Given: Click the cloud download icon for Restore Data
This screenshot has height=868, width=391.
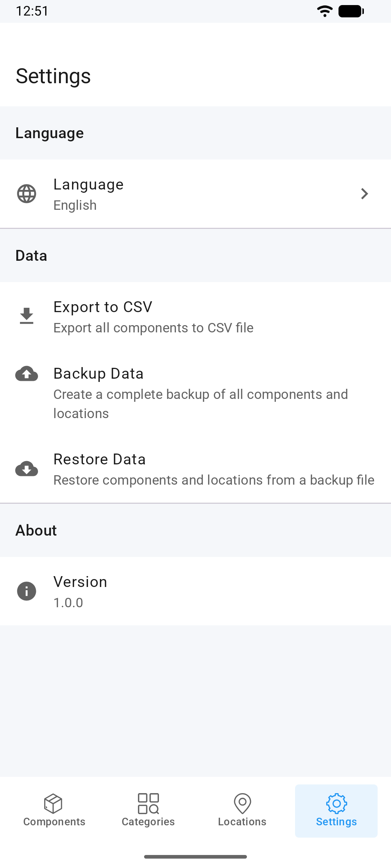Looking at the screenshot, I should point(26,469).
